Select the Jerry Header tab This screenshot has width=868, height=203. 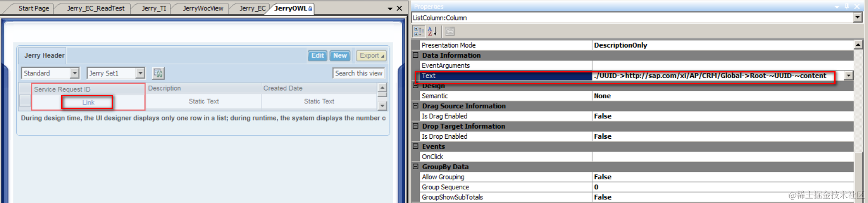click(x=44, y=55)
